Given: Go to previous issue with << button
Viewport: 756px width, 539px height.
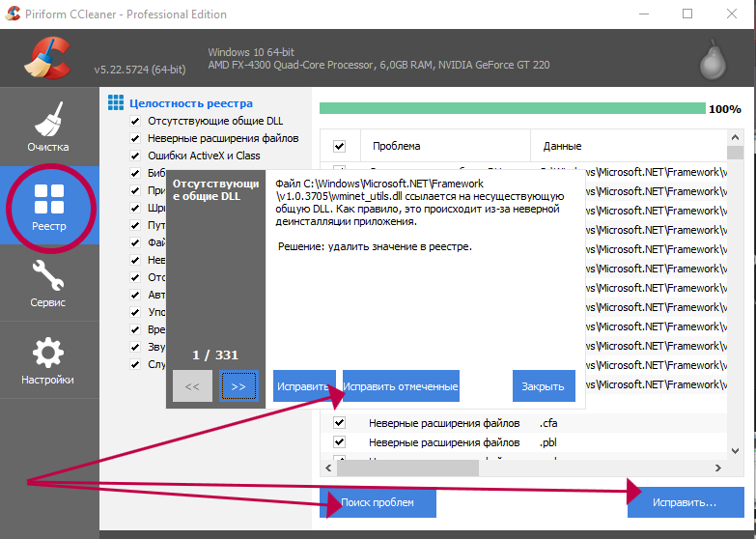Looking at the screenshot, I should (x=192, y=386).
